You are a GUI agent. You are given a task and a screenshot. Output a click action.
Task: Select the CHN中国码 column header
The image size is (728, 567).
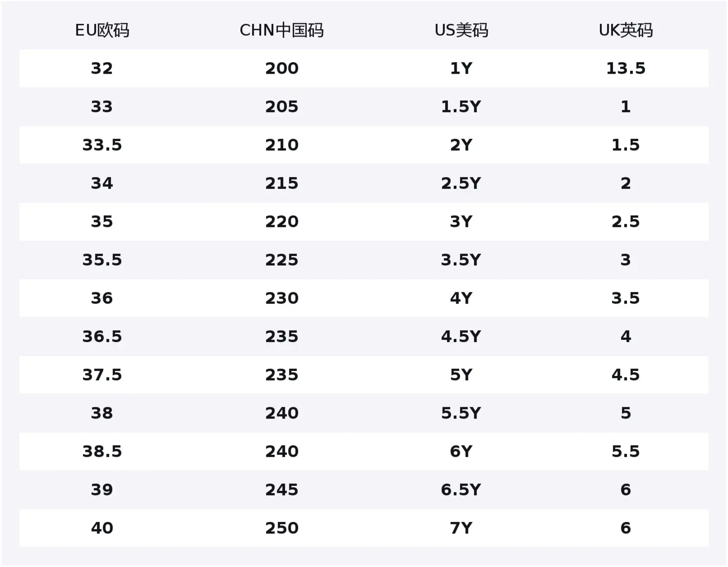281,30
